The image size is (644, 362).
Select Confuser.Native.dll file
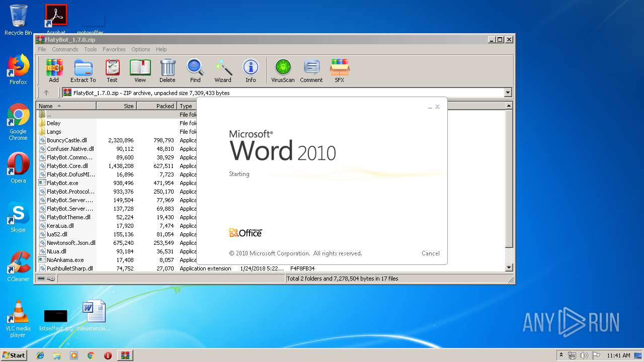tap(70, 149)
